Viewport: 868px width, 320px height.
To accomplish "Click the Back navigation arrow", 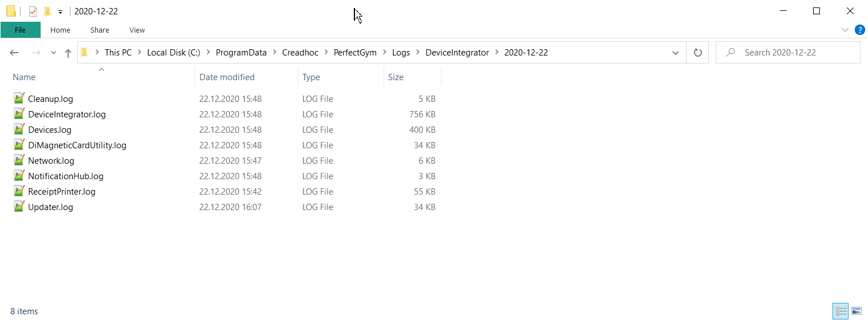I will [x=14, y=53].
